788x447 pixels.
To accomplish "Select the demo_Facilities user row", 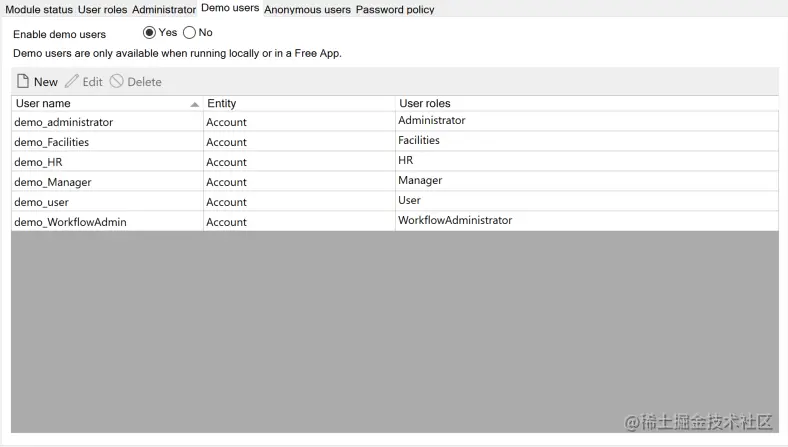I will coord(51,142).
